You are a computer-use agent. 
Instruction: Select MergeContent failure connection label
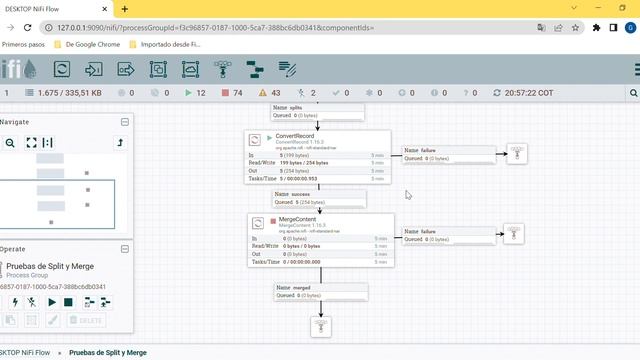click(449, 236)
